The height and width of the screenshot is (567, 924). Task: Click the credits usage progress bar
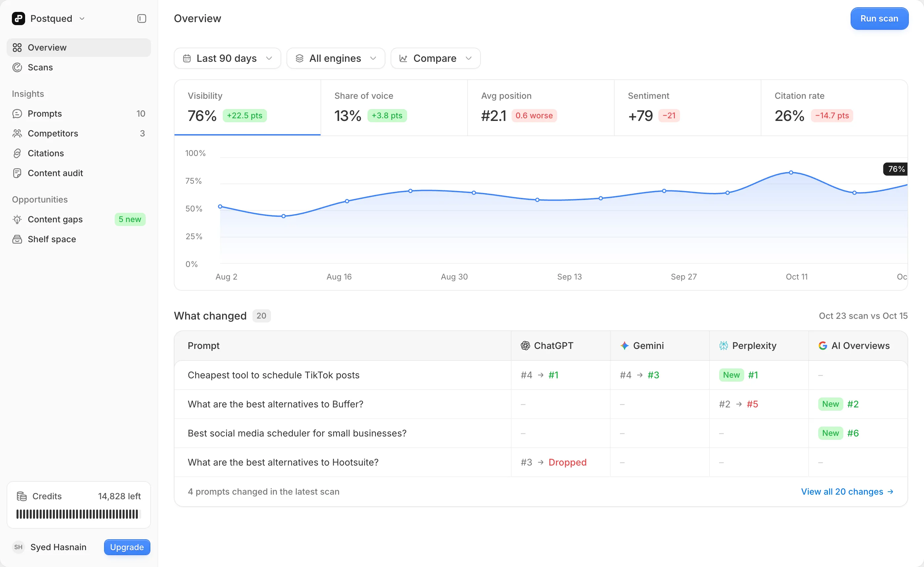click(x=78, y=514)
